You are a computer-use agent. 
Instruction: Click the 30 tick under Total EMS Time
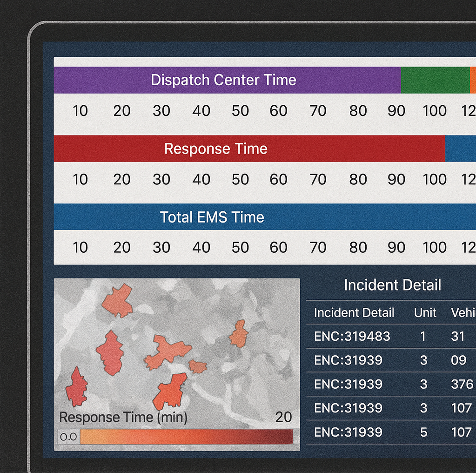[161, 247]
